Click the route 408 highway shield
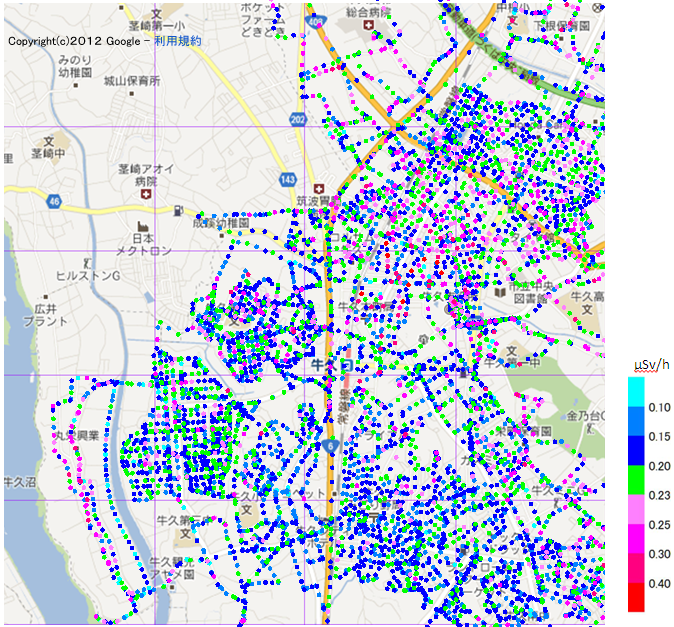The image size is (674, 627). tap(316, 21)
